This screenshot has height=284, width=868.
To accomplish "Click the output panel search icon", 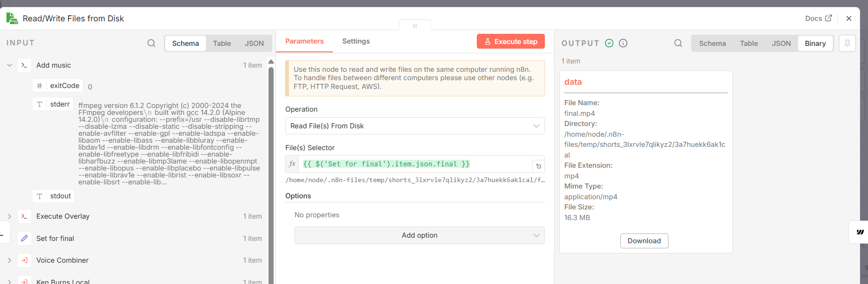I will [678, 43].
